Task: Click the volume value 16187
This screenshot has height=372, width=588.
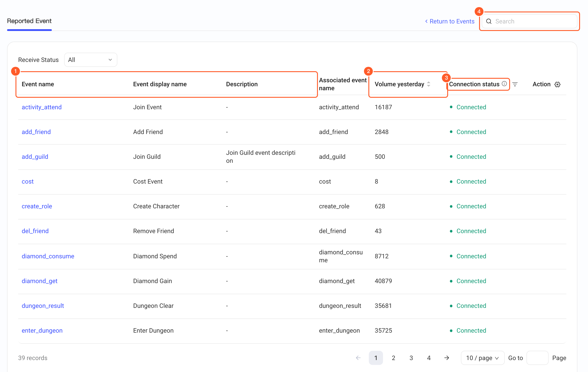Action: point(383,107)
